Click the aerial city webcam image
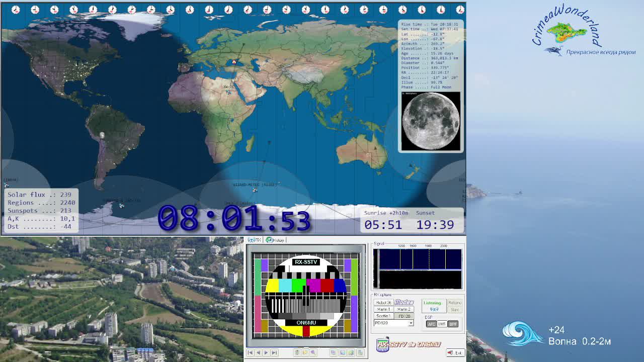 coord(121,299)
